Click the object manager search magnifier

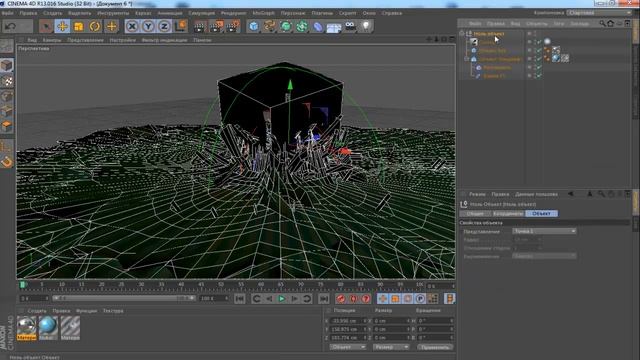coord(602,23)
